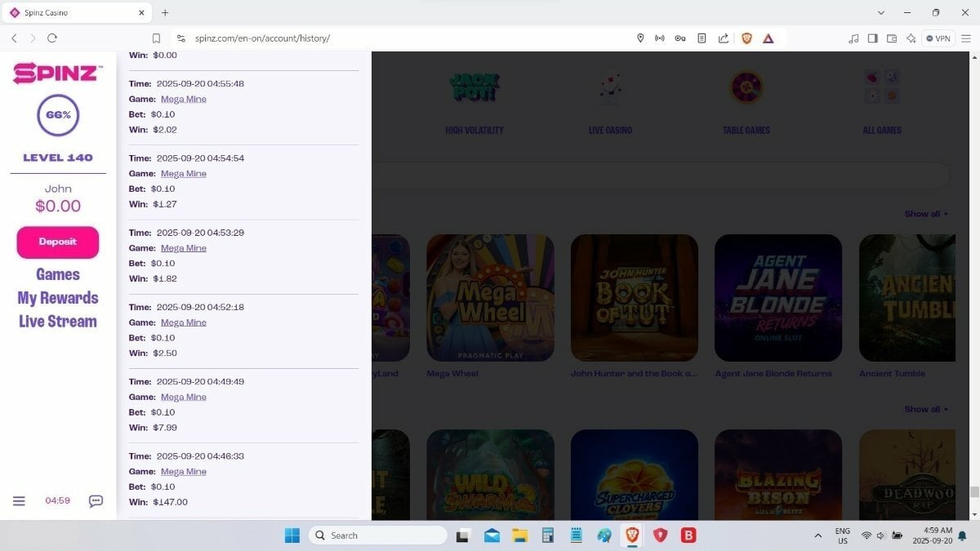Click the Spinz logo in the sidebar
Screen dimensions: 980x551
(58, 73)
